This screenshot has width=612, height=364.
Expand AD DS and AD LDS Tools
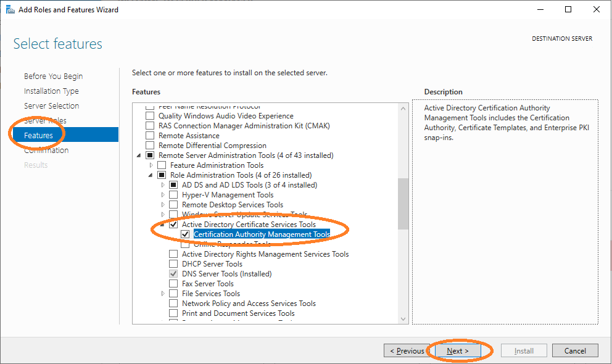(163, 185)
